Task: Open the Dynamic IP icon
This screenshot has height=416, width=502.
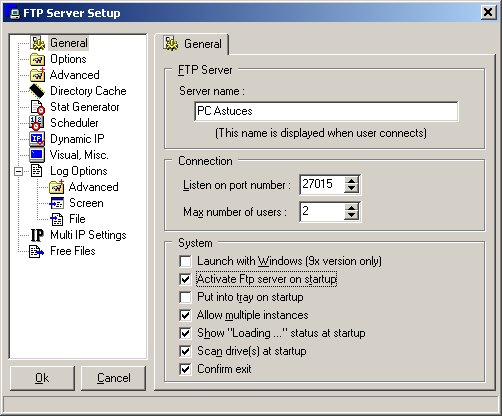Action: click(x=37, y=139)
